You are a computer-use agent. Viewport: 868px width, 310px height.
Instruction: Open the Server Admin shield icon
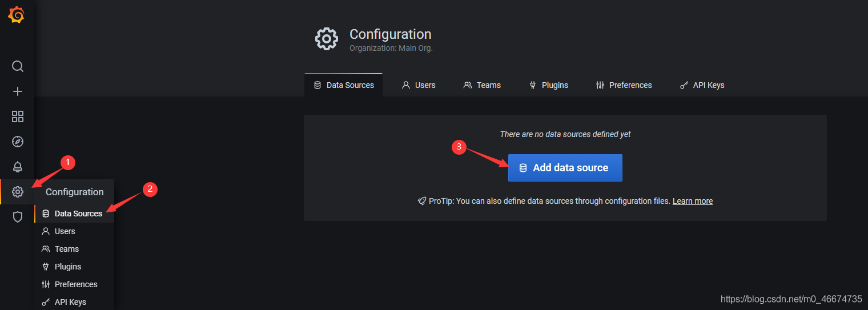(18, 217)
